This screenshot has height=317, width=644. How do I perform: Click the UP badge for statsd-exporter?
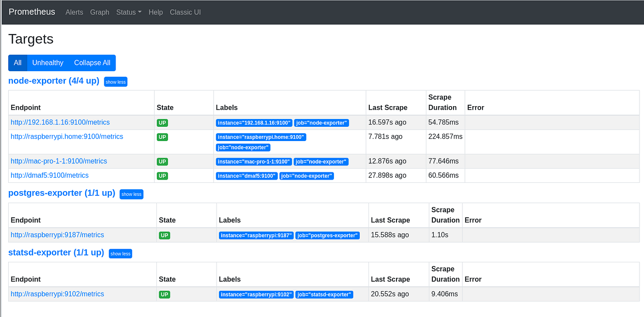pyautogui.click(x=164, y=294)
